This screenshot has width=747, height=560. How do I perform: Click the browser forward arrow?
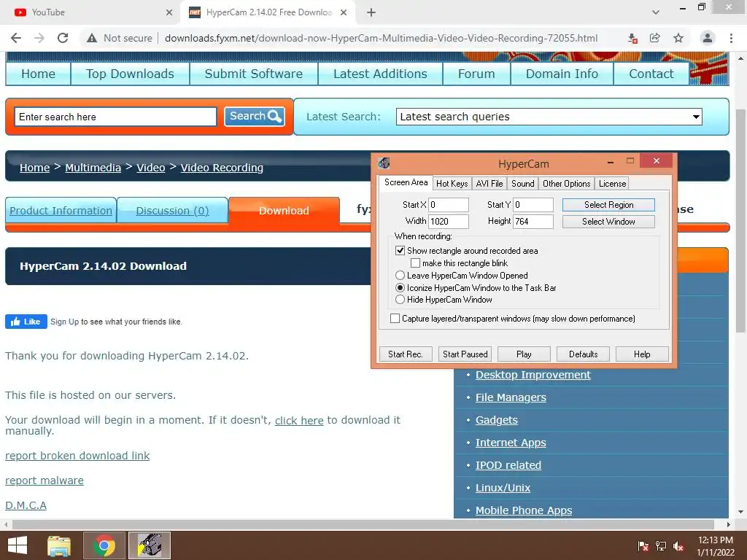tap(39, 38)
